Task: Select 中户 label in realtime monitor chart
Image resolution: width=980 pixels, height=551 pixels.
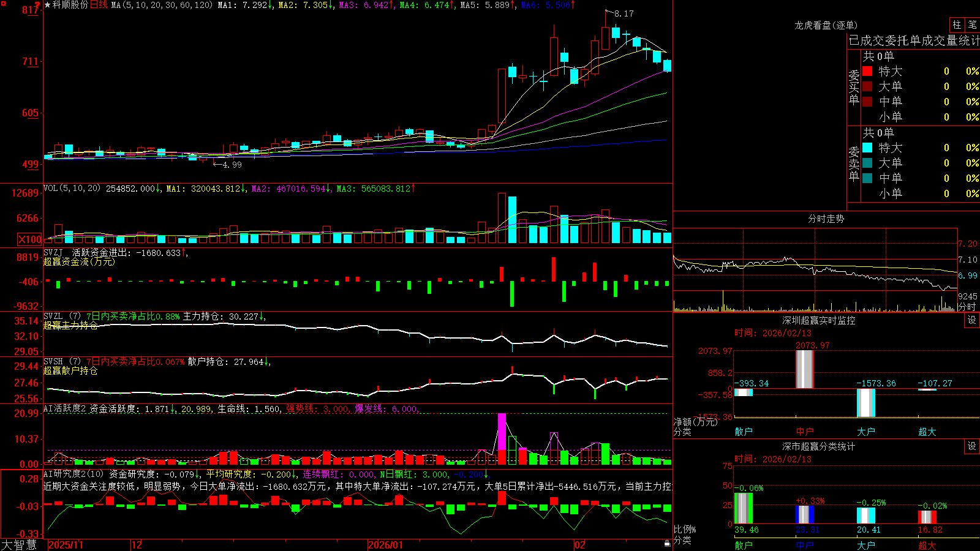Action: [x=805, y=432]
